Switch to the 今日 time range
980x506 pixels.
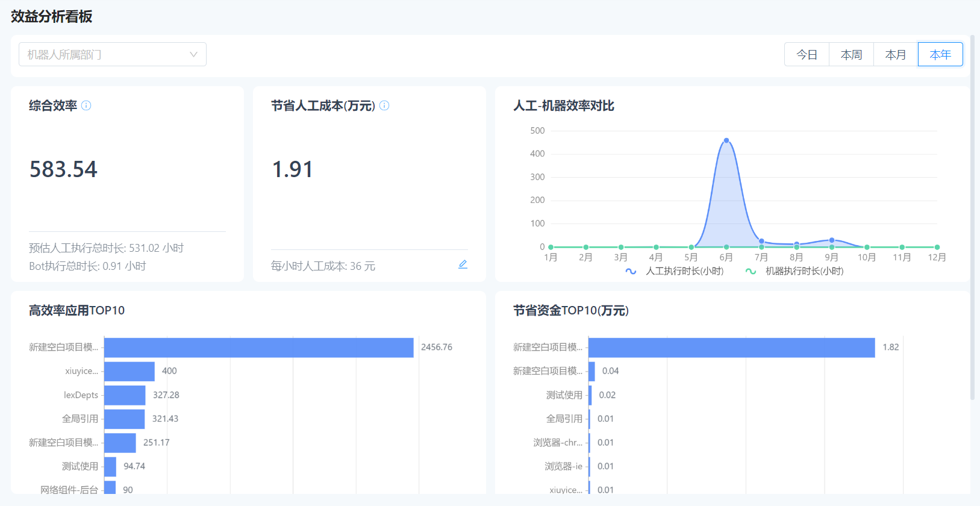tap(807, 54)
